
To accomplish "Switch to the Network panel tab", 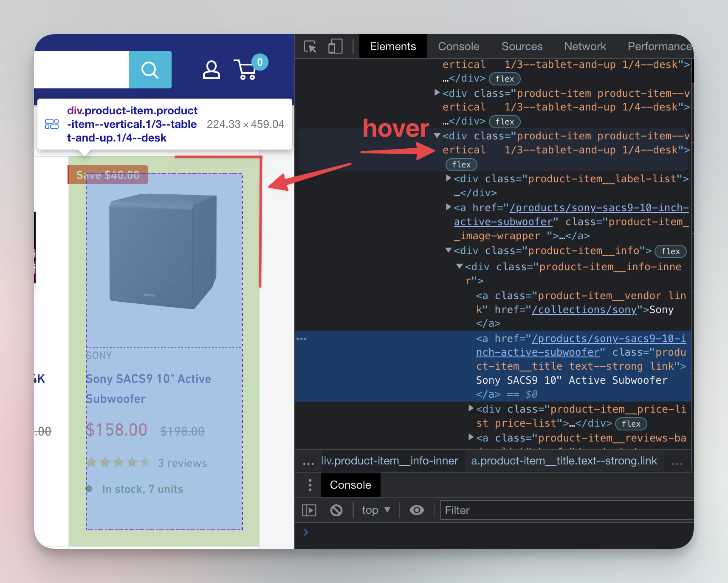I will 585,46.
